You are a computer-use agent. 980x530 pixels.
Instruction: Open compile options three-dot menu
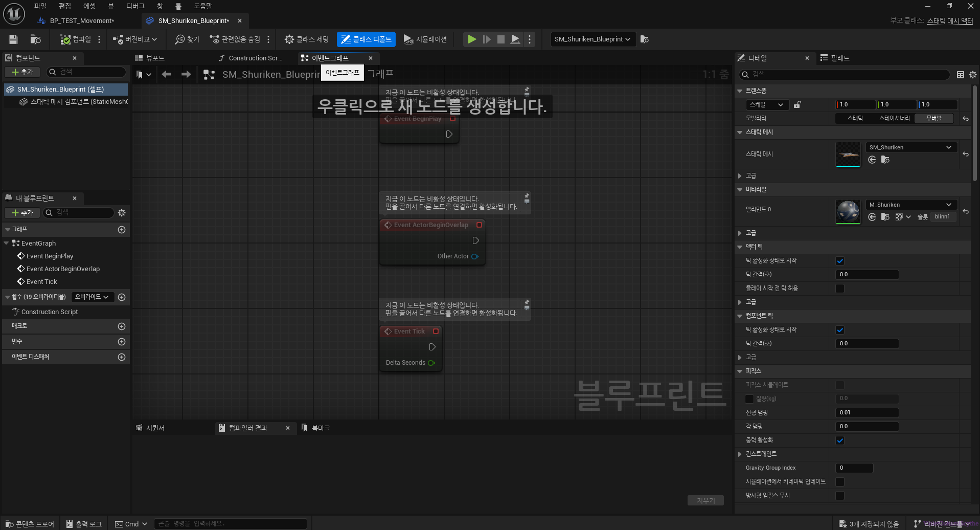pos(99,39)
